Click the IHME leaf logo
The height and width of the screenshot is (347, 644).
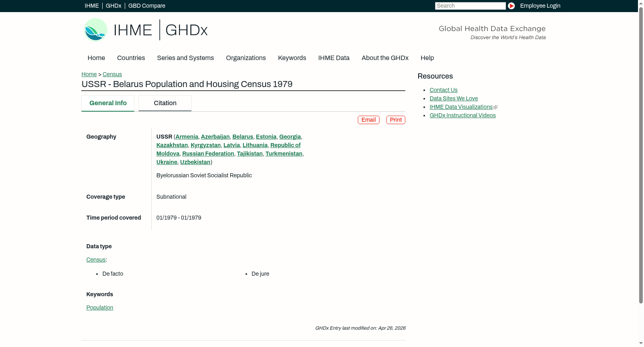pyautogui.click(x=95, y=30)
